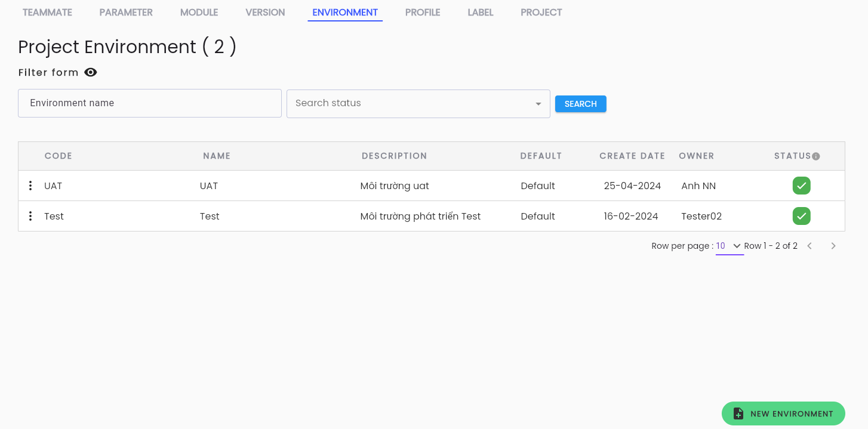The height and width of the screenshot is (429, 868).
Task: Click the Status column info icon
Action: tap(816, 156)
